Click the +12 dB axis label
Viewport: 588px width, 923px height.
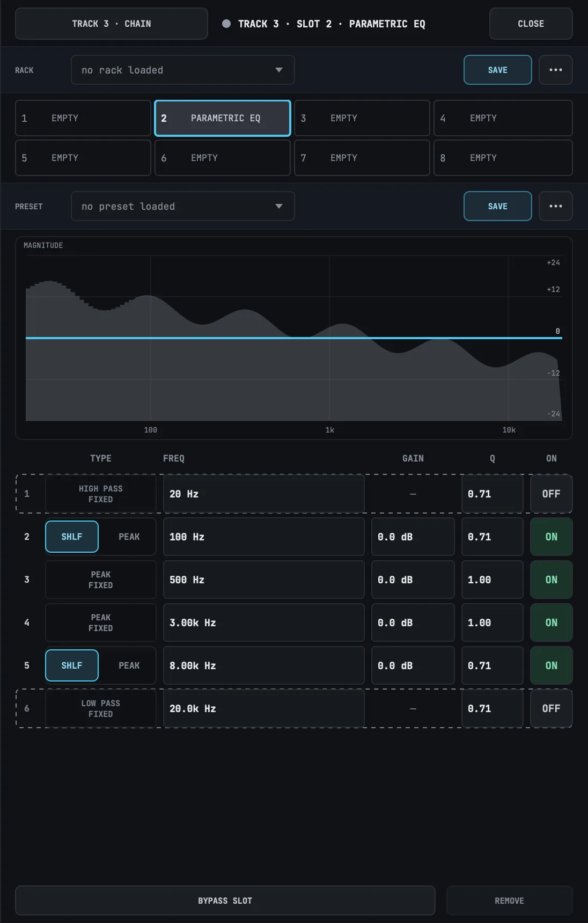pos(553,289)
